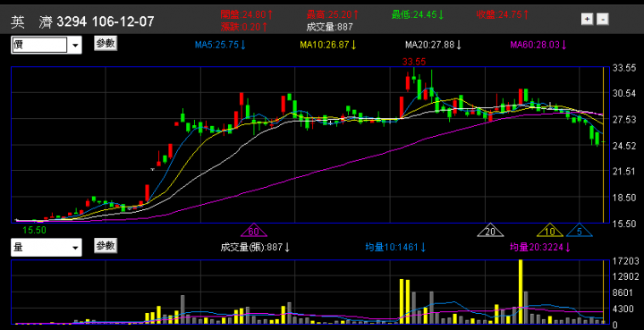Image resolution: width=644 pixels, height=330 pixels.
Task: Click the 17203 volume axis label
Action: 625,261
